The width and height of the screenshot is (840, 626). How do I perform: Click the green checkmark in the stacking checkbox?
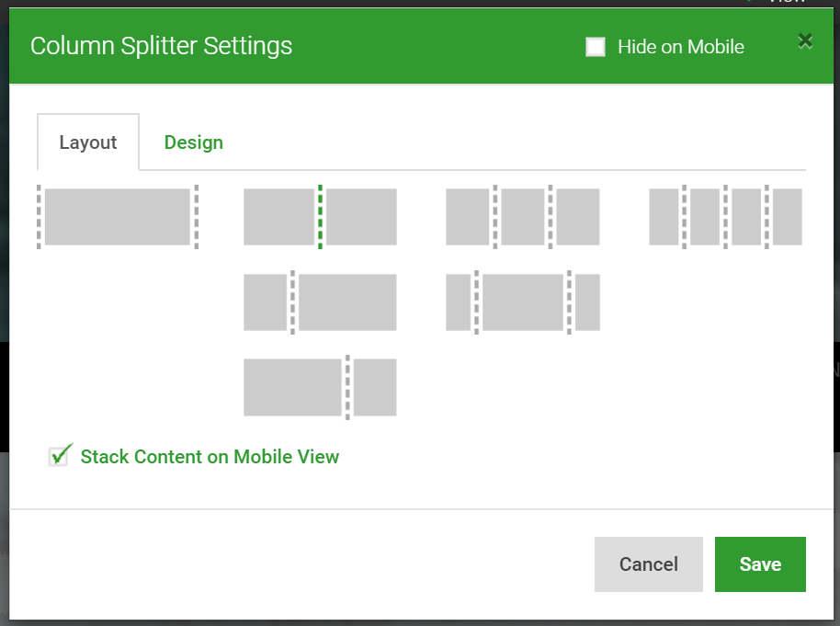point(60,455)
